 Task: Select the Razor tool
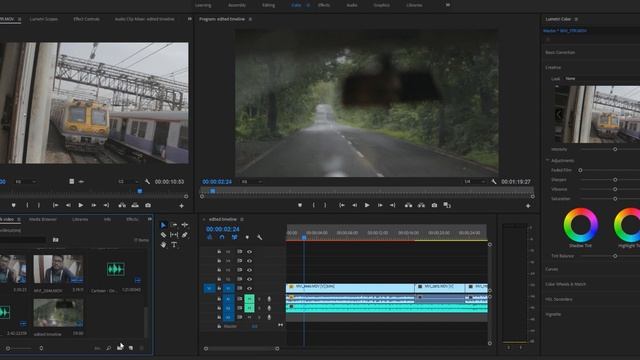(x=163, y=235)
